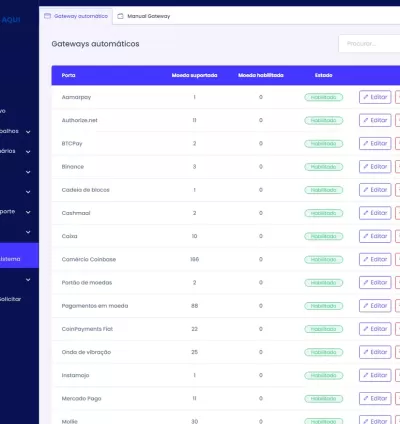Select the Onda de vibração row name
The image size is (400, 424).
point(86,352)
